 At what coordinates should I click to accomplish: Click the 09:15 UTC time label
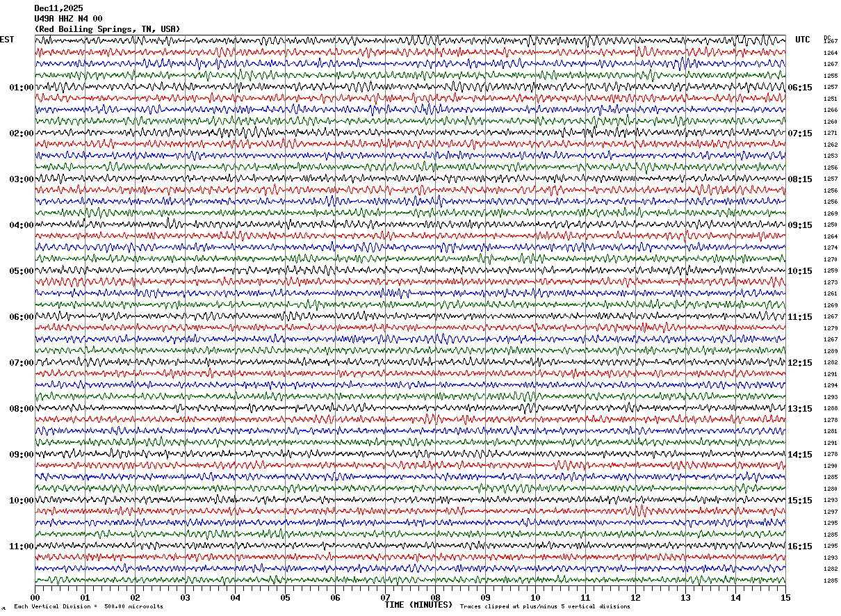click(x=800, y=225)
